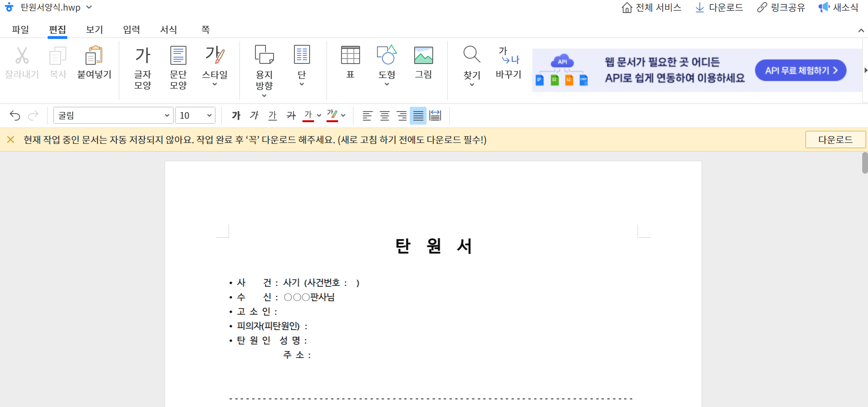Close the yellow notification bar
Viewport: 868px width, 407px height.
[11, 140]
